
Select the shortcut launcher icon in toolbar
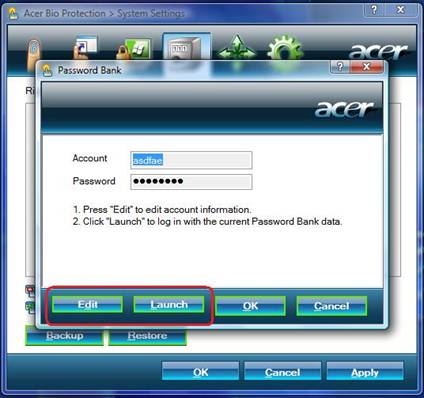pyautogui.click(x=84, y=47)
